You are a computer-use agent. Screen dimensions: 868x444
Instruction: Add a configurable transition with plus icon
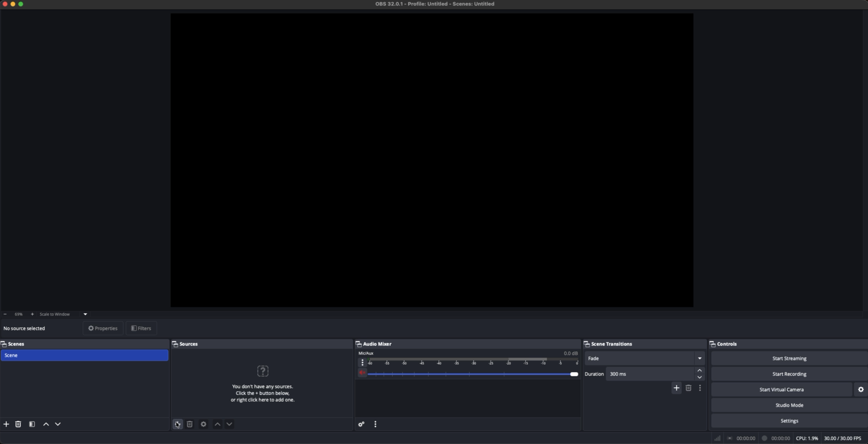point(676,388)
